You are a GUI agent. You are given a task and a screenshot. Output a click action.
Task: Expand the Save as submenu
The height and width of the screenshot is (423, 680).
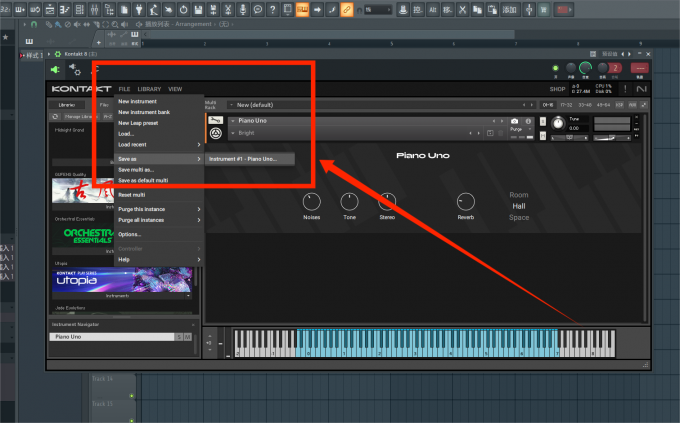pos(159,159)
